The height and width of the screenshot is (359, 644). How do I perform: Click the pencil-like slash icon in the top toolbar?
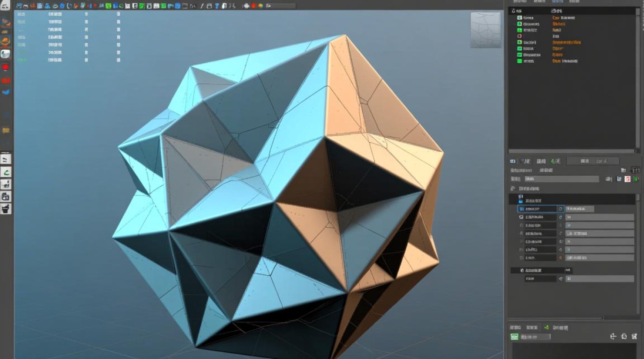[201, 6]
